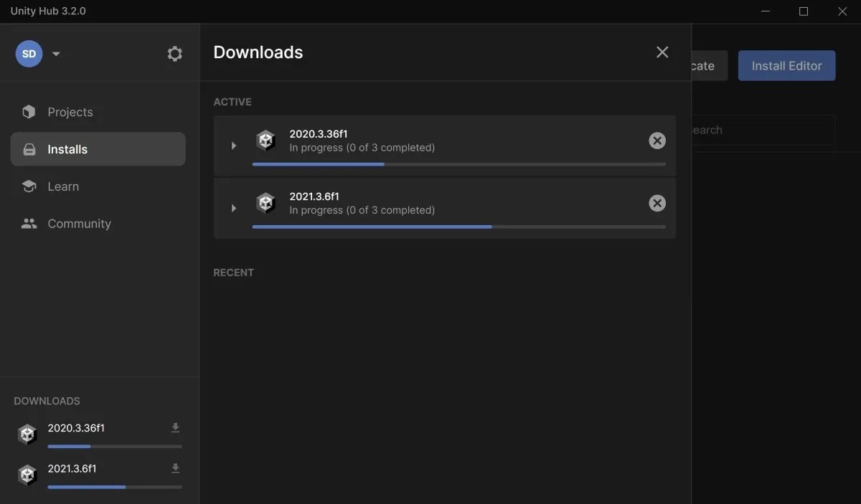Open the Learn section

pos(63,186)
